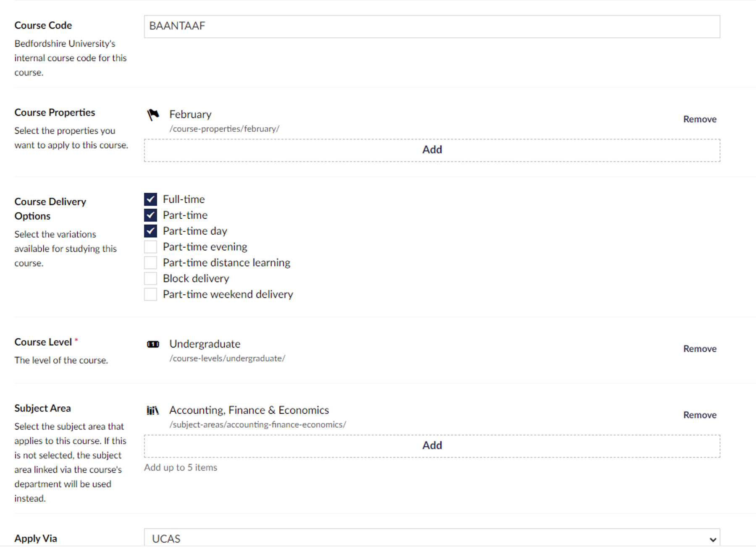Remove the February course property
The height and width of the screenshot is (552, 756).
pyautogui.click(x=699, y=119)
